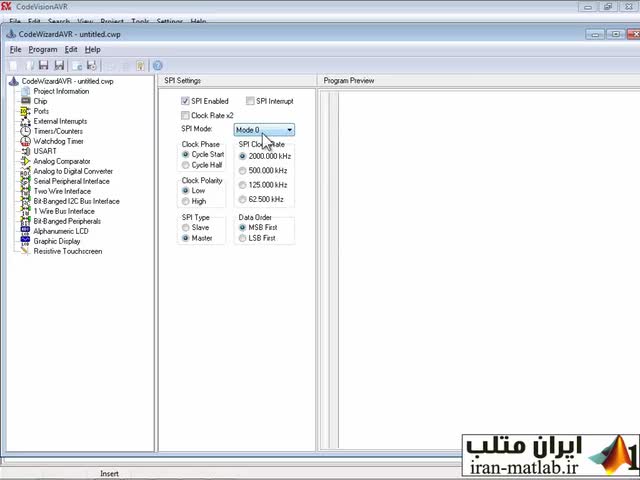Enable the Clock Rate x2 checkbox
Image resolution: width=640 pixels, height=480 pixels.
[185, 115]
